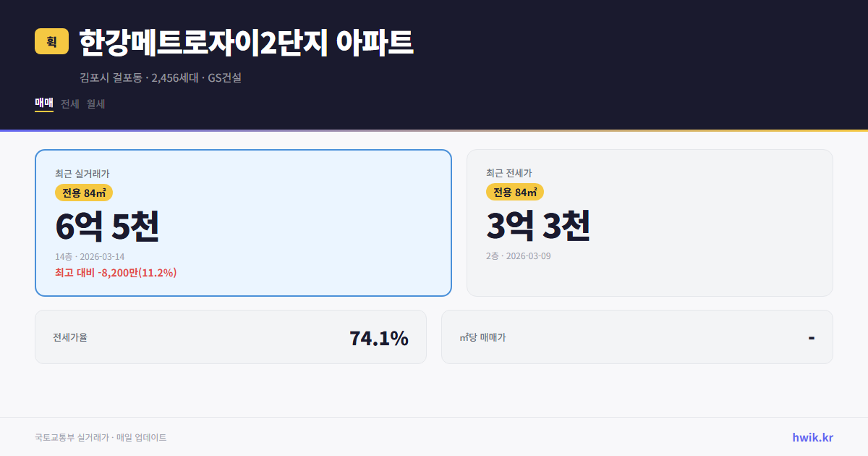Image resolution: width=868 pixels, height=456 pixels.
Task: Click the 김포시 걸포동 location text
Action: pos(110,78)
